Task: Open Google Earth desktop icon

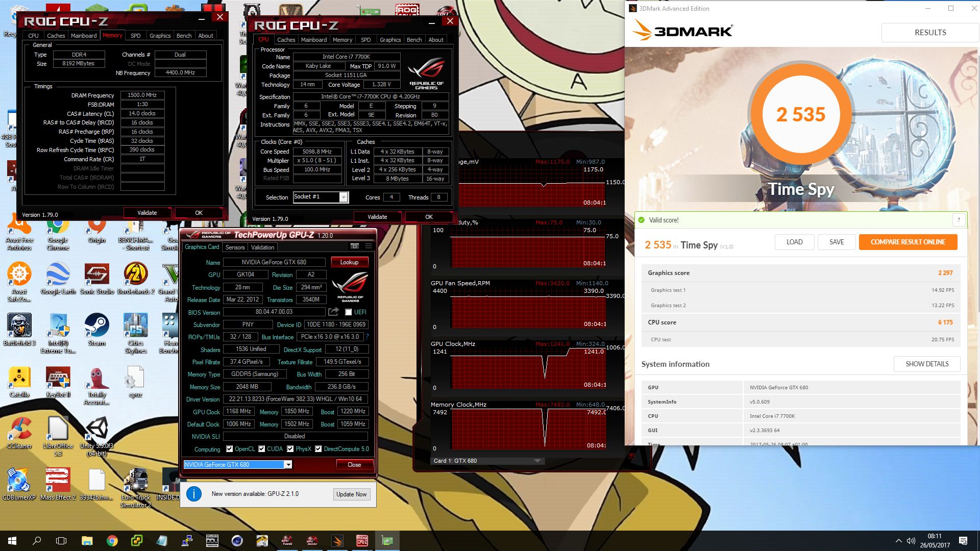Action: pyautogui.click(x=58, y=279)
